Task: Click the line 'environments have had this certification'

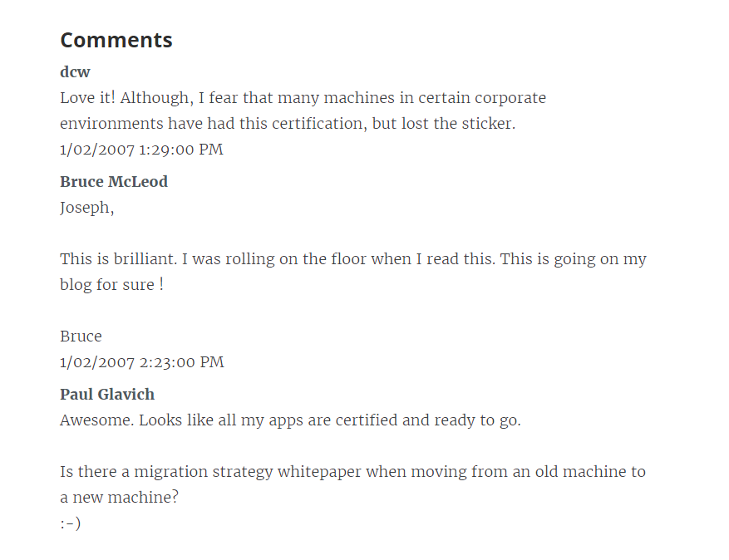Action: (288, 124)
